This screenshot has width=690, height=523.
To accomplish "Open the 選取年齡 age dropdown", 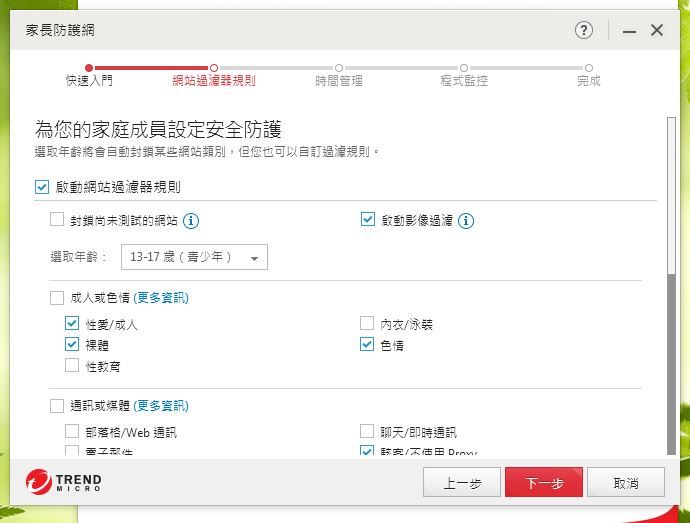I will click(x=194, y=257).
